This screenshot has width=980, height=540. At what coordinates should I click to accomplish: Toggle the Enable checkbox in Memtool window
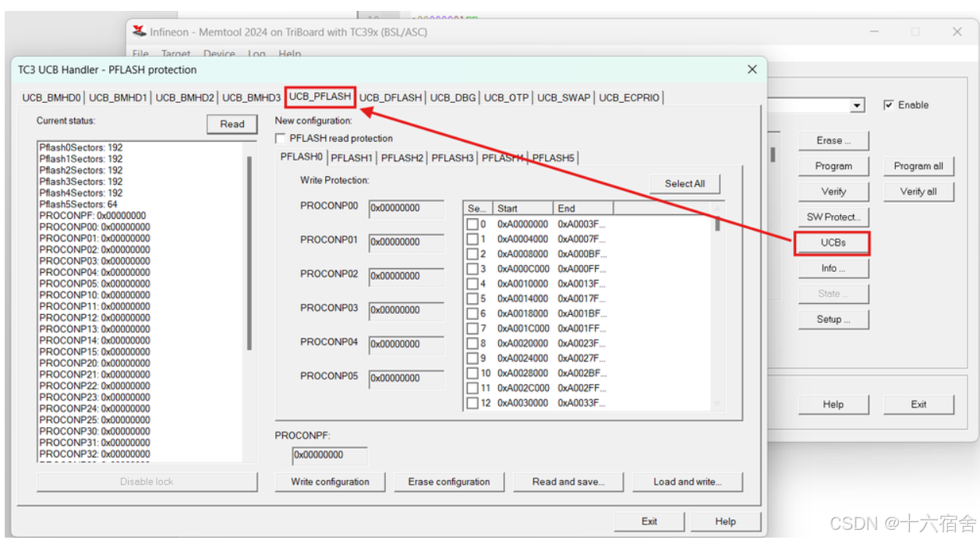point(889,105)
